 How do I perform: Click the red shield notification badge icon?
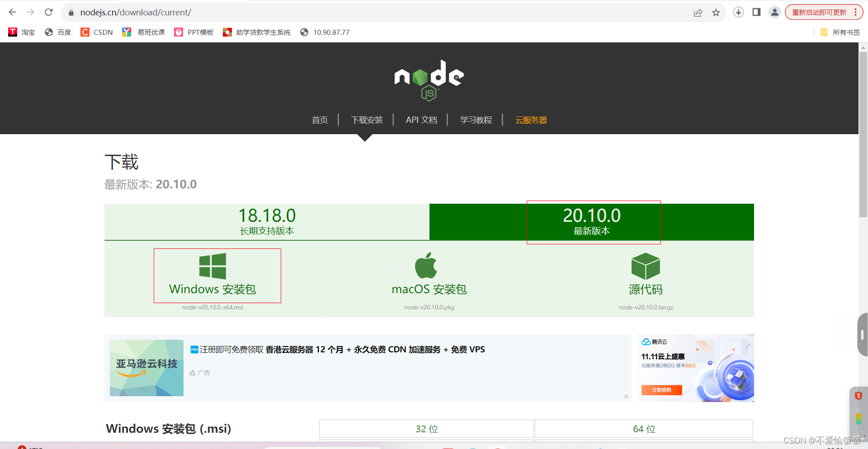(x=858, y=396)
